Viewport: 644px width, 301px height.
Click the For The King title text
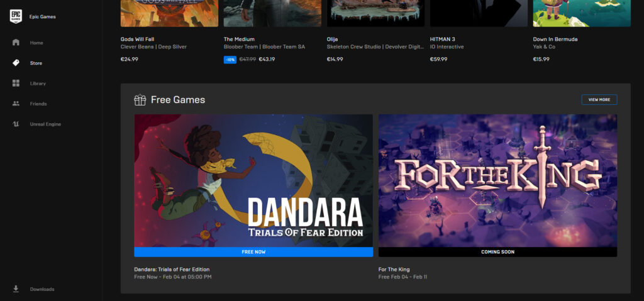pyautogui.click(x=394, y=270)
